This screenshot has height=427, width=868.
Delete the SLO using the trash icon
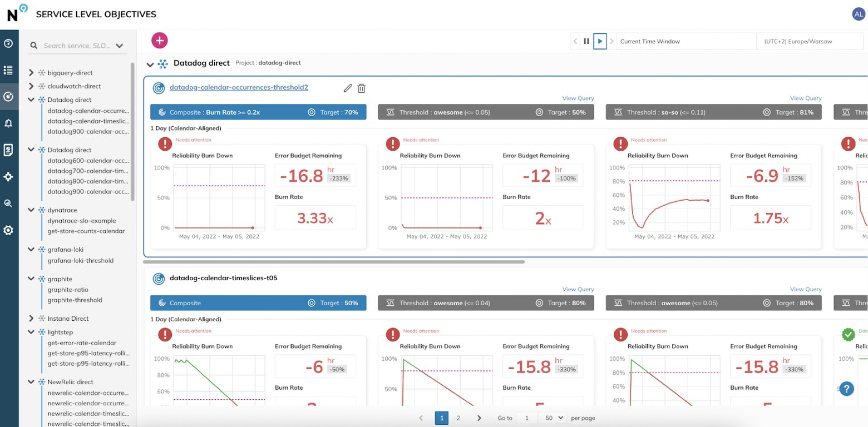[362, 88]
